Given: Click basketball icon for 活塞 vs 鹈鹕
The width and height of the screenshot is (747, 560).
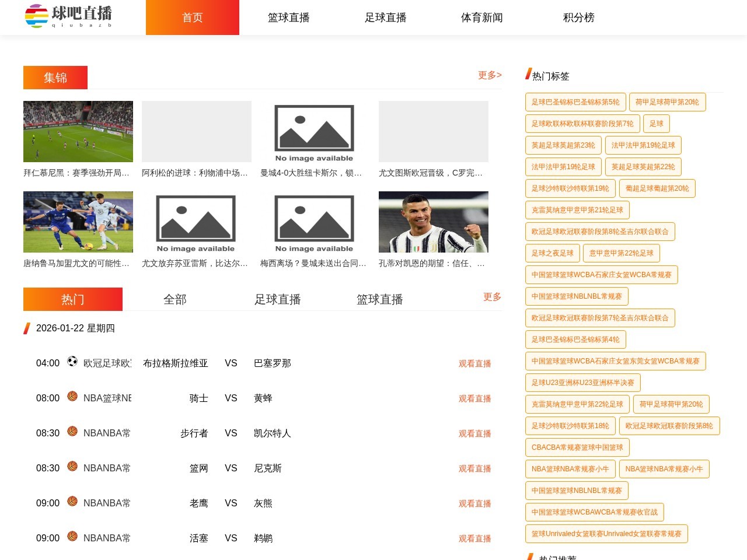Looking at the screenshot, I should [x=72, y=536].
